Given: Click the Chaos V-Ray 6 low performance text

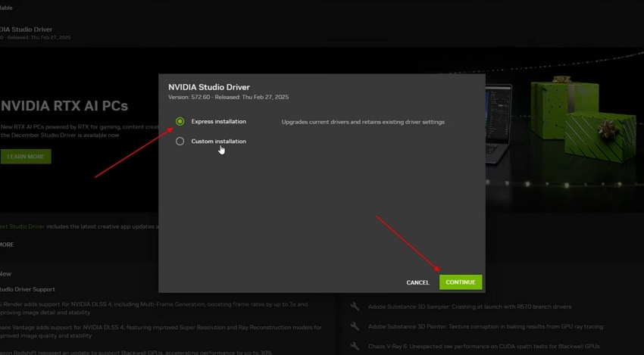Looking at the screenshot, I should (x=484, y=347).
